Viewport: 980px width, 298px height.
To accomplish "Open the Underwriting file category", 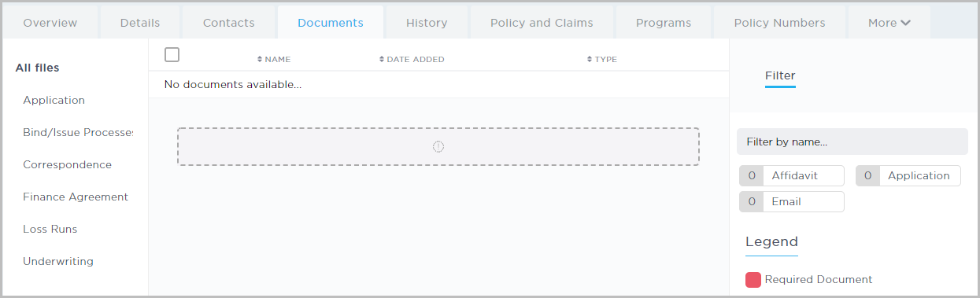I will [58, 261].
